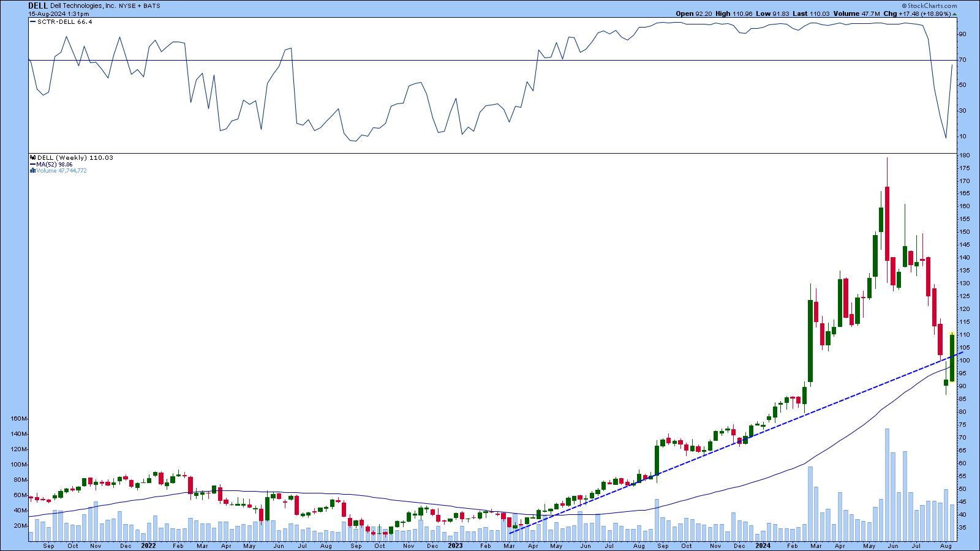Click the candlestick icon beside DELL (Weekly)
The height and width of the screenshot is (551, 980).
(x=32, y=158)
